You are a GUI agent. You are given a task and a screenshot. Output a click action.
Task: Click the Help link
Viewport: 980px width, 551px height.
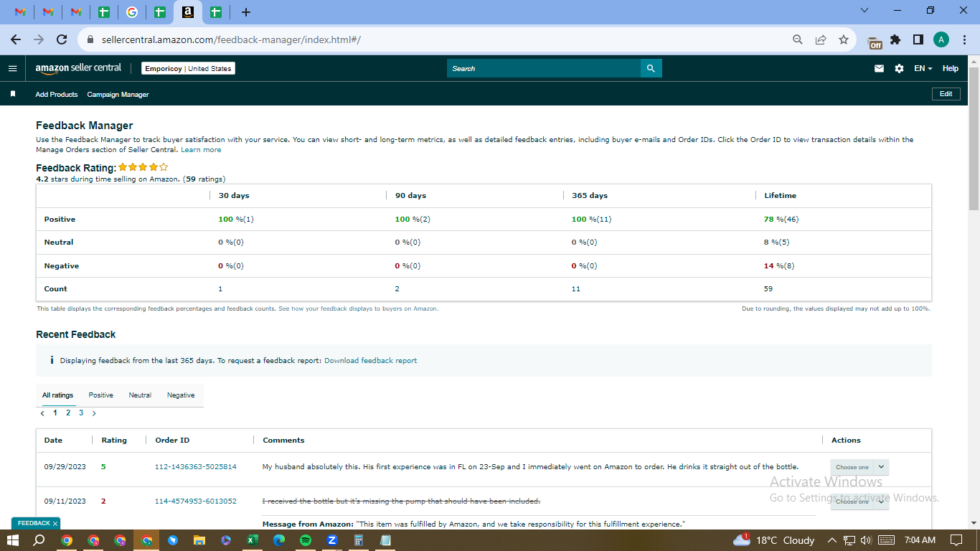[x=951, y=68]
